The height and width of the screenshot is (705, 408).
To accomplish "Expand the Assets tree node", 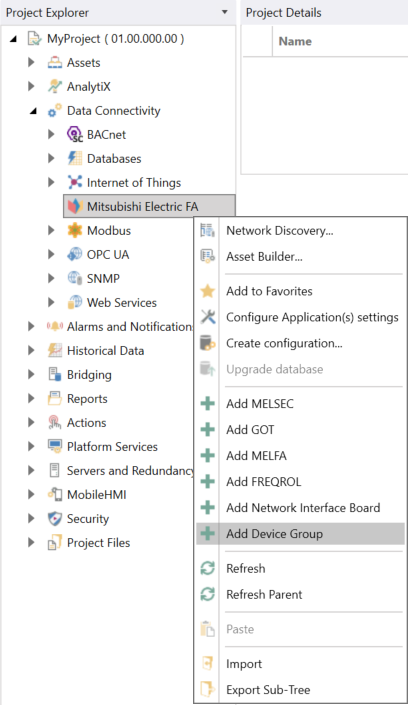I will point(31,62).
